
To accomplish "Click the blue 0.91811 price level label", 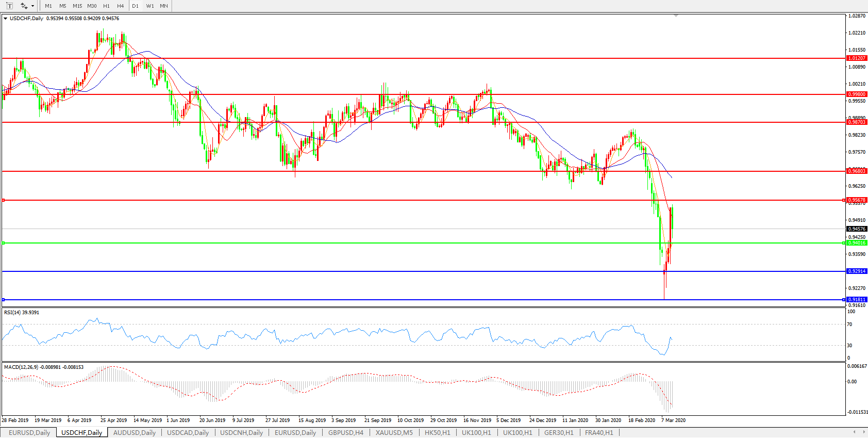I will [x=857, y=300].
